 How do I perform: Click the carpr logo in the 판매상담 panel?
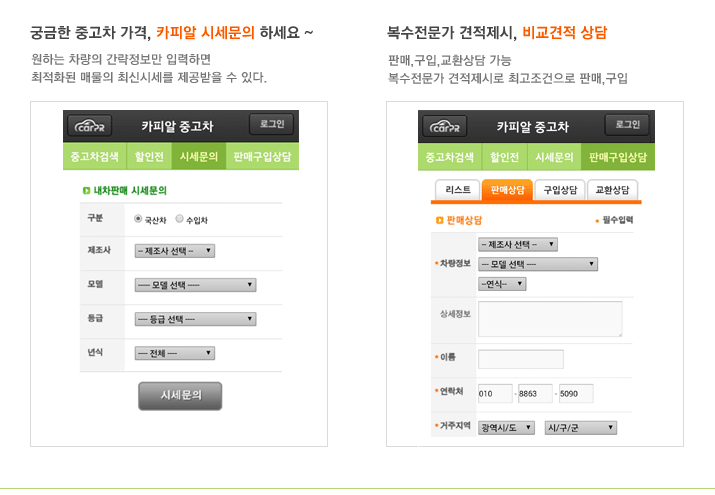(445, 127)
